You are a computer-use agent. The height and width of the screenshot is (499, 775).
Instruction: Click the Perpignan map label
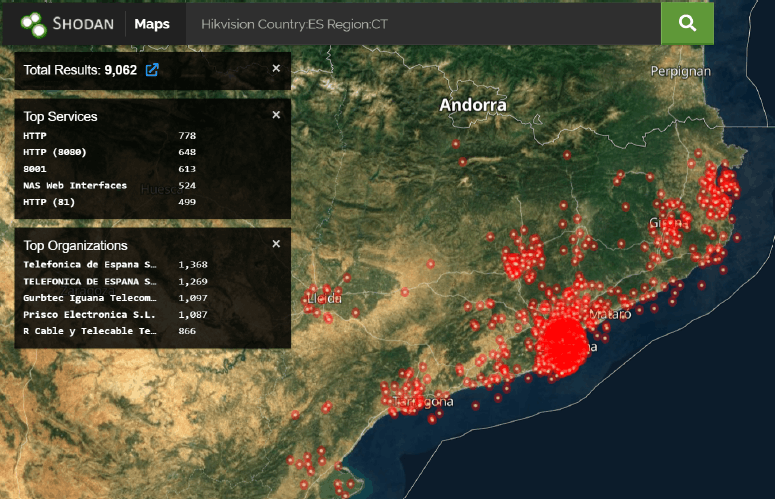point(681,72)
